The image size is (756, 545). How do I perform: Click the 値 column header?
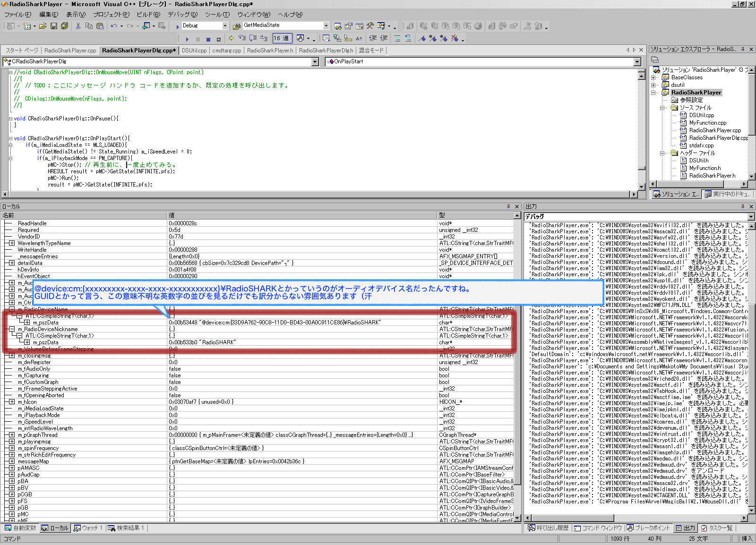(302, 215)
